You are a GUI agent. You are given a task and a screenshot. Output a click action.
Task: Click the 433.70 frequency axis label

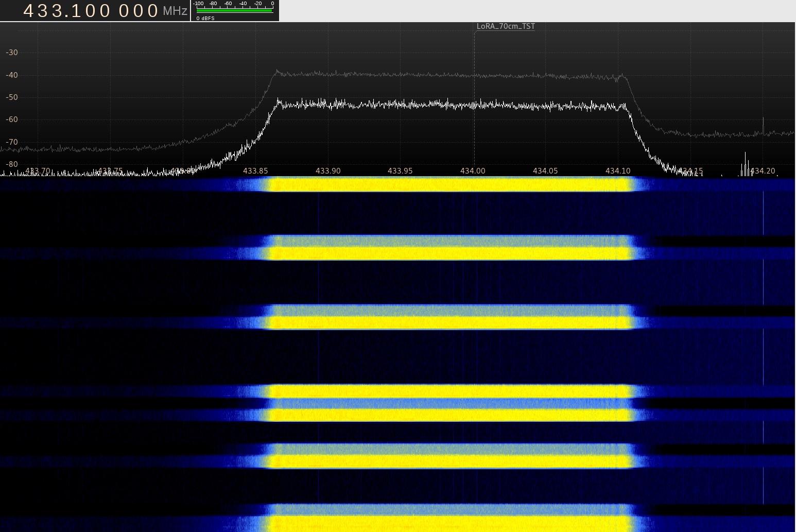tap(38, 171)
